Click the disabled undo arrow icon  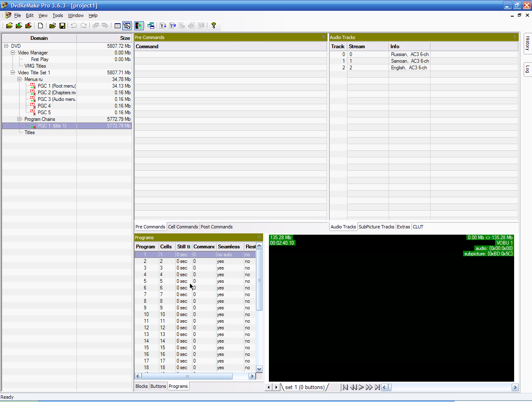[74, 25]
